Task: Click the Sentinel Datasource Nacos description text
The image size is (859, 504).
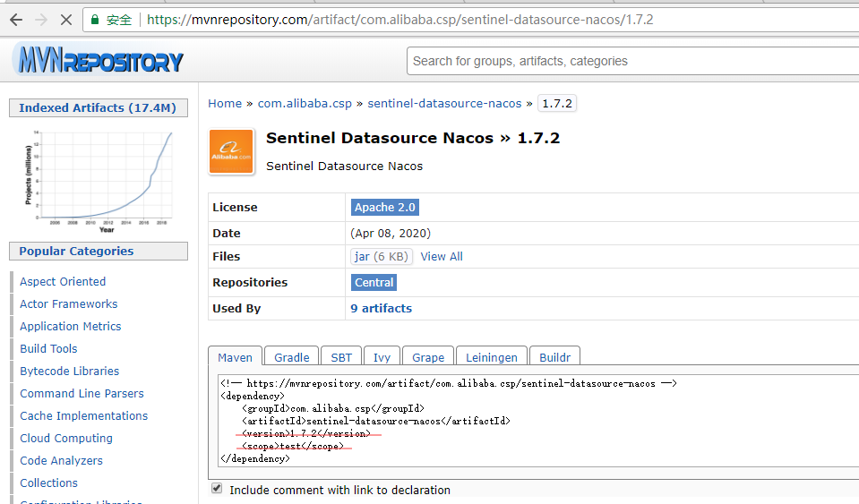Action: click(345, 166)
